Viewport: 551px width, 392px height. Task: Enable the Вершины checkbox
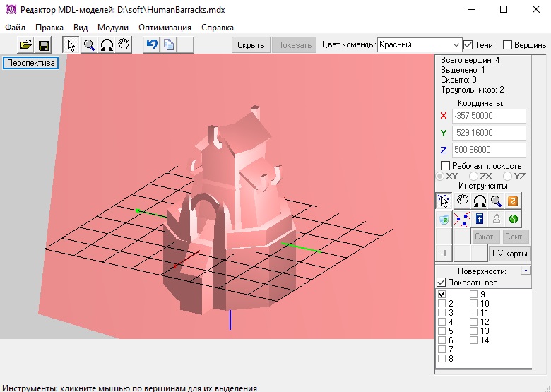(x=507, y=45)
